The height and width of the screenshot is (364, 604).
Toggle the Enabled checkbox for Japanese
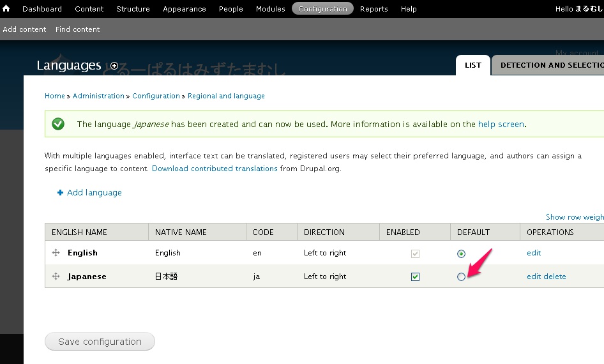[416, 277]
